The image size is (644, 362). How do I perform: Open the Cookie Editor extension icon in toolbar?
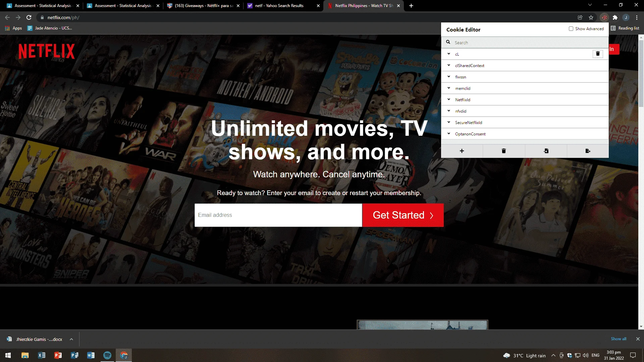tap(604, 17)
